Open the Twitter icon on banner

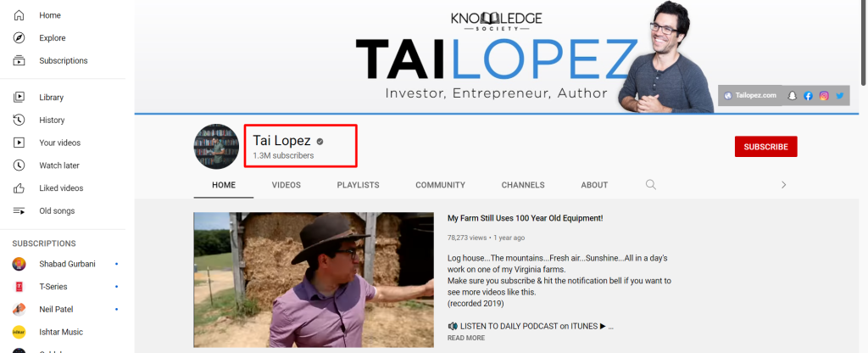(840, 95)
